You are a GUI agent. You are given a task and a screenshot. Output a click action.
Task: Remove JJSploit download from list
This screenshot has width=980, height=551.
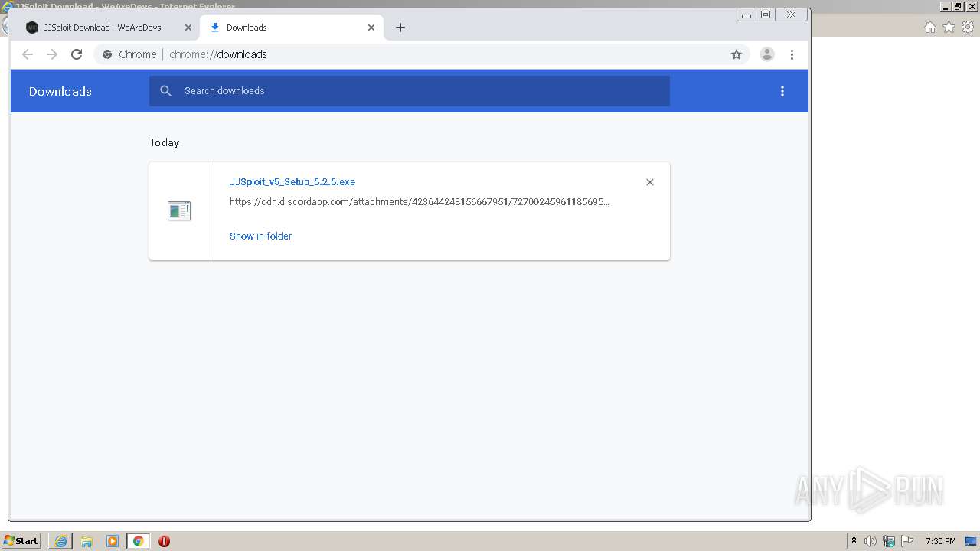(x=650, y=182)
